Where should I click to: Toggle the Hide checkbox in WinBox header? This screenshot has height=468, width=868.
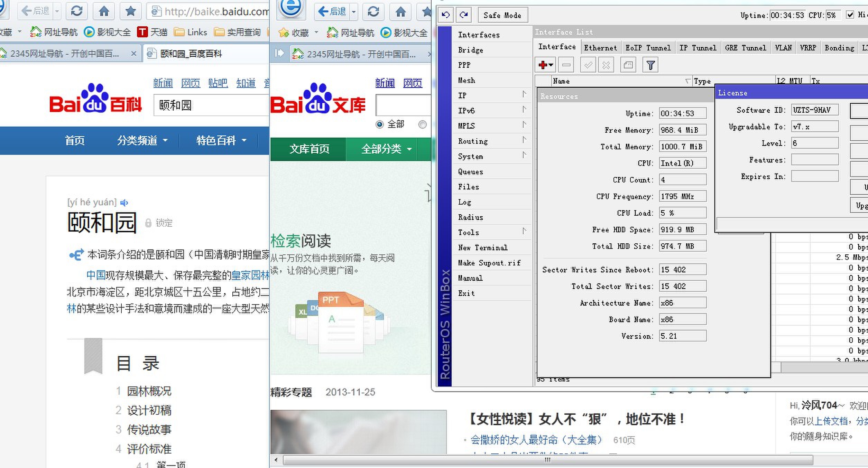[850, 15]
